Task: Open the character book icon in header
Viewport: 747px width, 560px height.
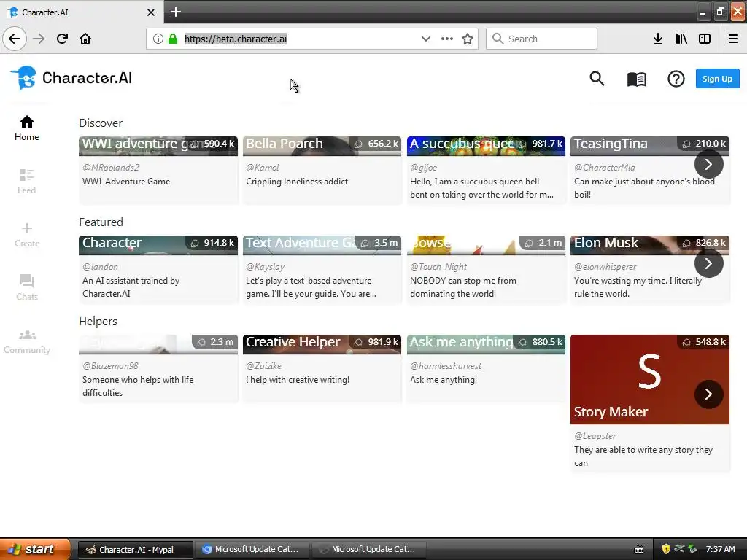Action: tap(636, 79)
